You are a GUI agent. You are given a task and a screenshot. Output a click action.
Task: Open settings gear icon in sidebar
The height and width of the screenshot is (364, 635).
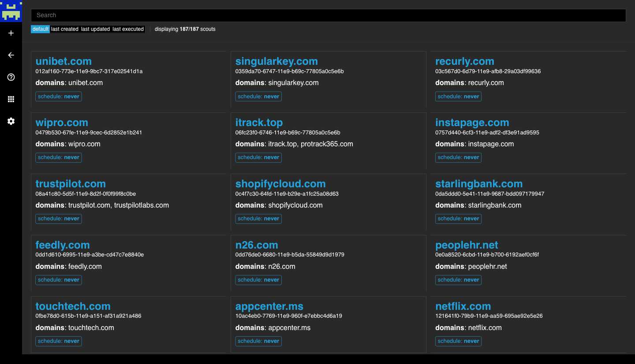(x=11, y=121)
